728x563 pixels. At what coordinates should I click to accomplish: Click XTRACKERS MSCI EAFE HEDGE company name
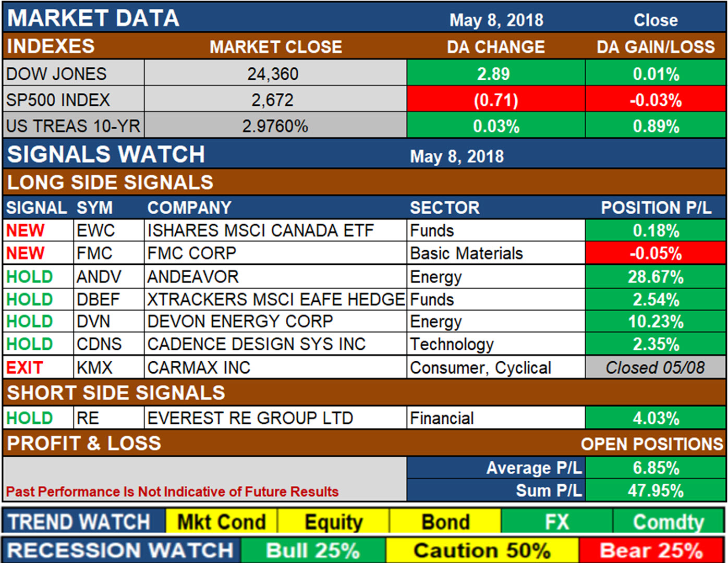coord(276,299)
